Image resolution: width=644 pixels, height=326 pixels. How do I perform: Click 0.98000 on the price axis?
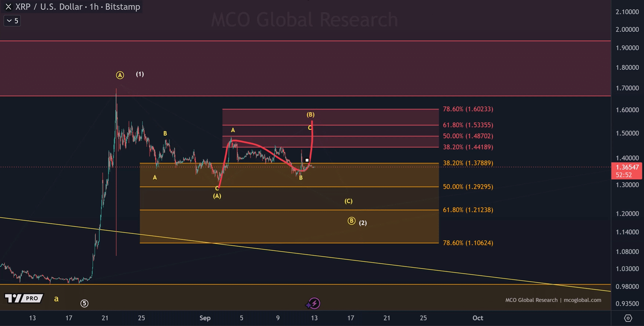(627, 287)
